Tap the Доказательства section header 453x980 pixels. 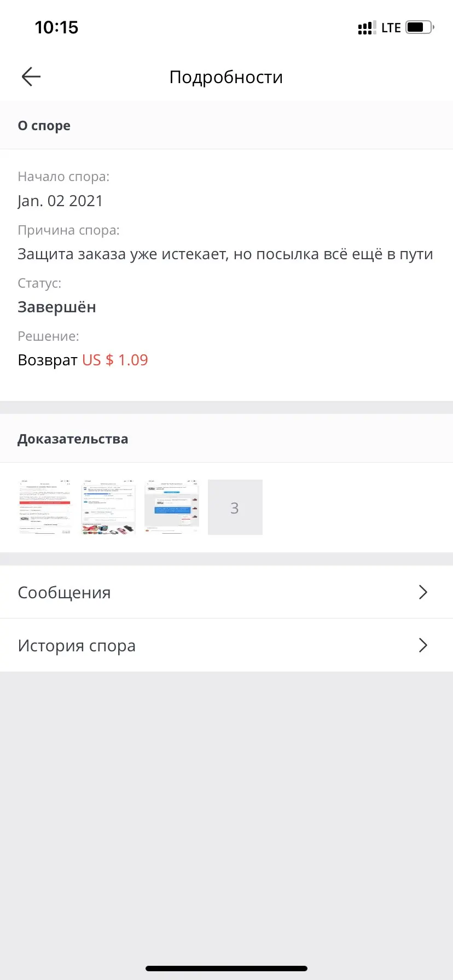point(73,439)
